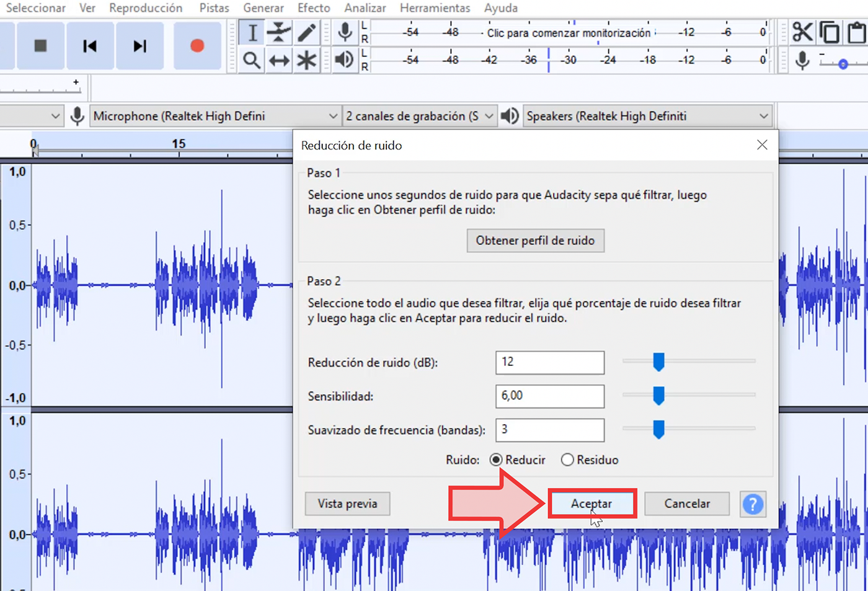
Task: Open the Generar menu
Action: [263, 8]
